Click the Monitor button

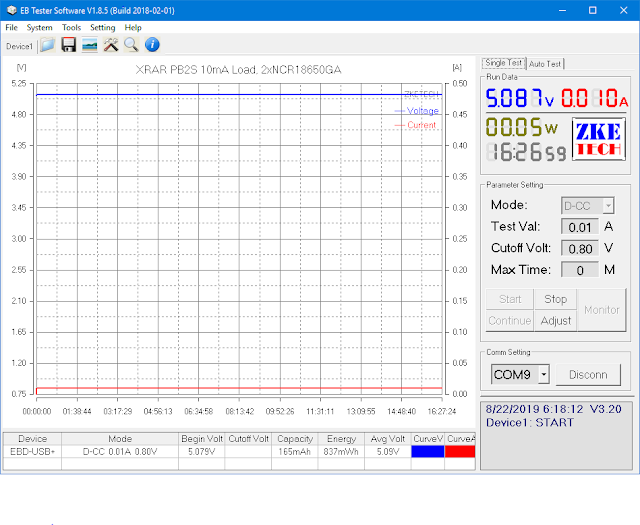coord(602,310)
